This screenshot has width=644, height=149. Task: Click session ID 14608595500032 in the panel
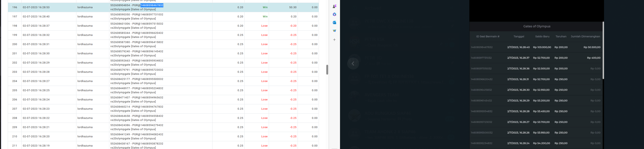(x=481, y=133)
